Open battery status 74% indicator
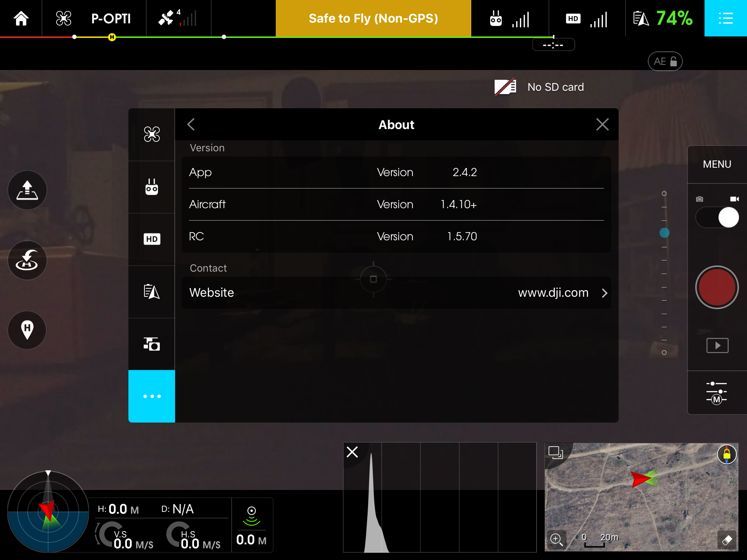Viewport: 747px width, 560px height. 663,18
